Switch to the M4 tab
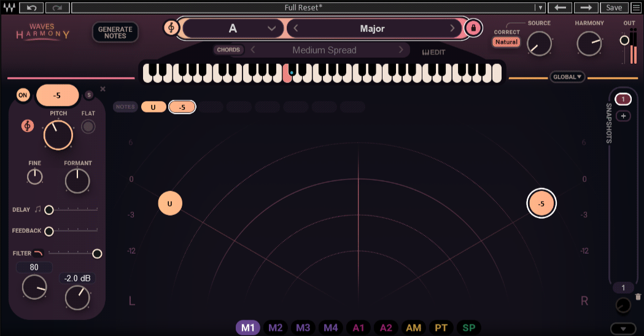Image resolution: width=644 pixels, height=336 pixels. coord(331,328)
